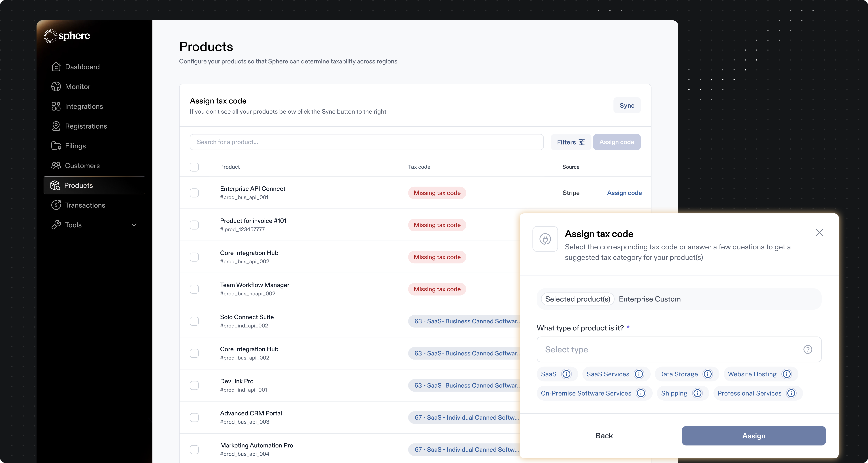Expand the Tools menu chevron
868x463 pixels.
click(x=134, y=225)
